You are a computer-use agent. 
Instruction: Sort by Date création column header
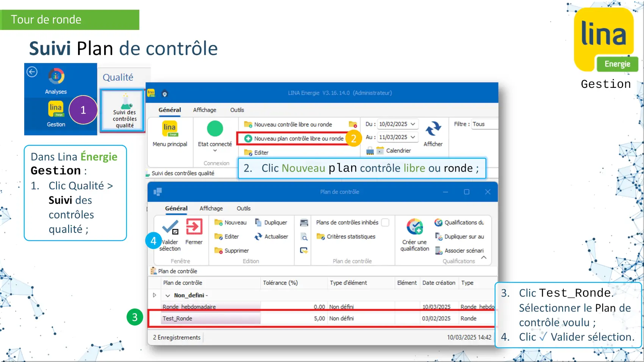[x=439, y=283]
